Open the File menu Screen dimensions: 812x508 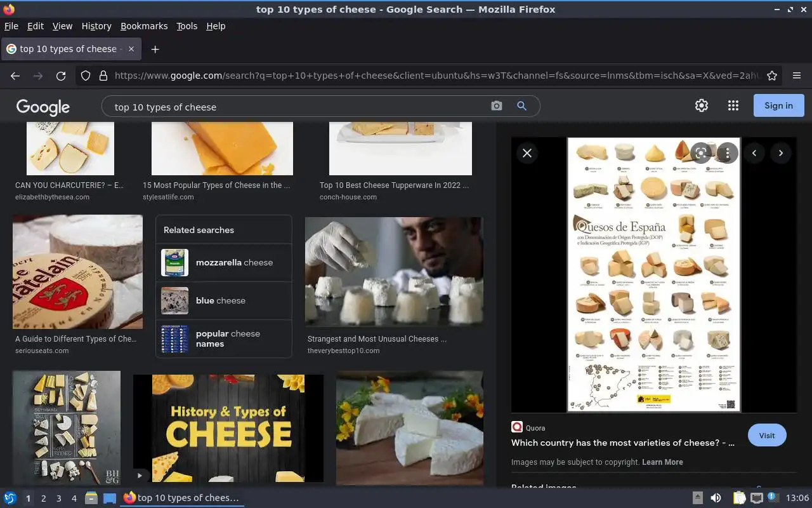11,26
